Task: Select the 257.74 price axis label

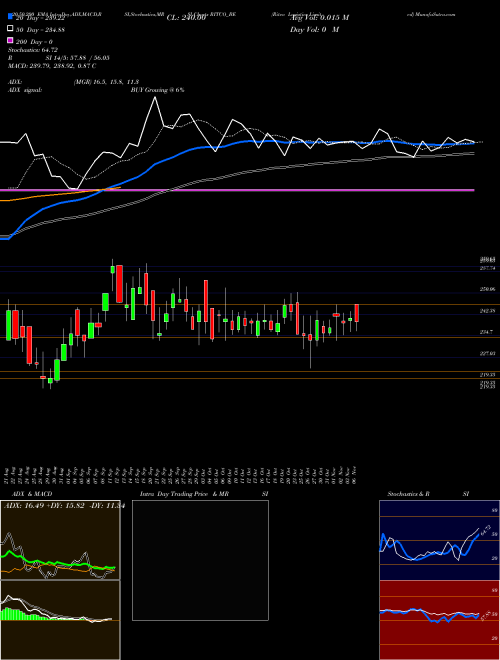Action: coord(487,268)
